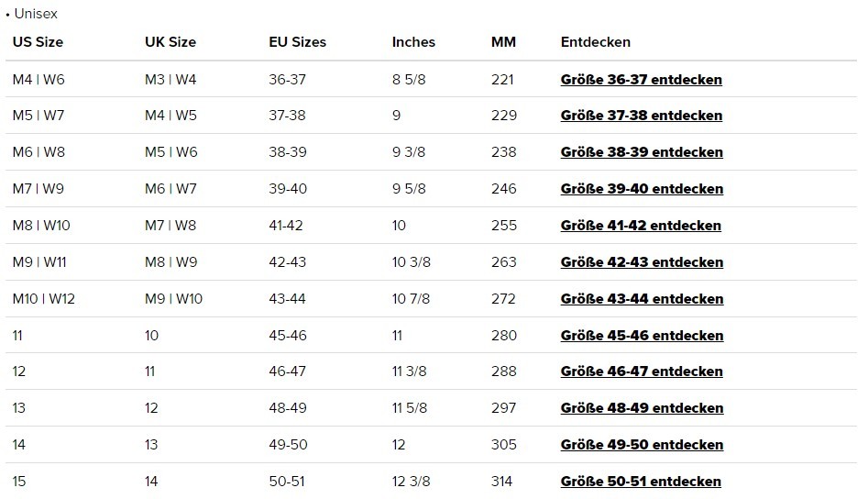Click the Entdecken column header
The width and height of the screenshot is (868, 499).
[x=595, y=42]
